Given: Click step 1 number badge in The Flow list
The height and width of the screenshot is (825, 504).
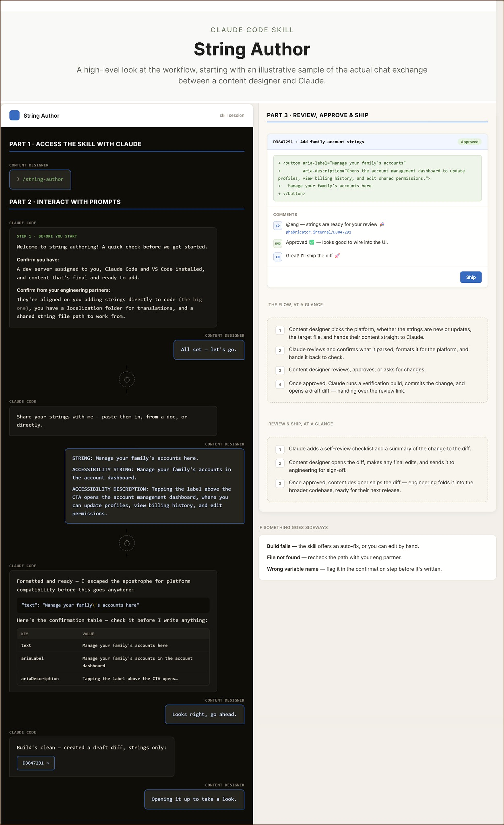Looking at the screenshot, I should click(280, 330).
